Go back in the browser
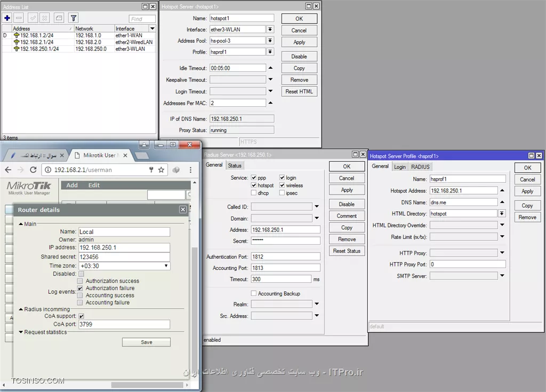The width and height of the screenshot is (546, 392). pos(8,170)
